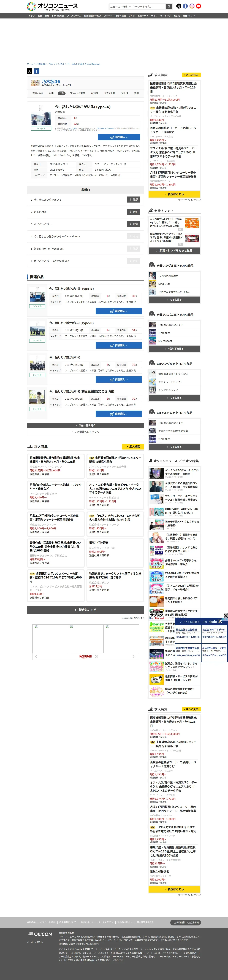
Task: Open the ランキング navigation menu item
Action: click(x=165, y=16)
